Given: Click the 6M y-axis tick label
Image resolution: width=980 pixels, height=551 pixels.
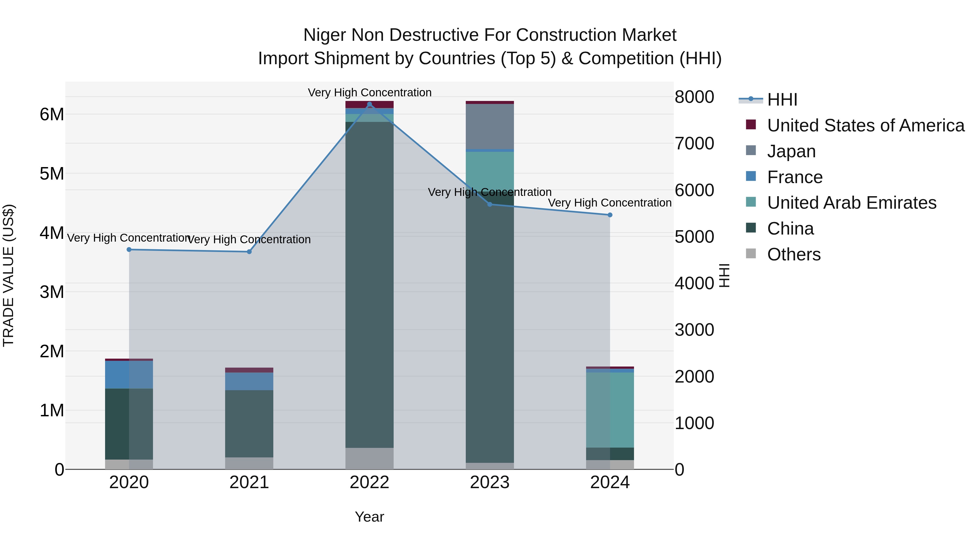Looking at the screenshot, I should point(52,114).
